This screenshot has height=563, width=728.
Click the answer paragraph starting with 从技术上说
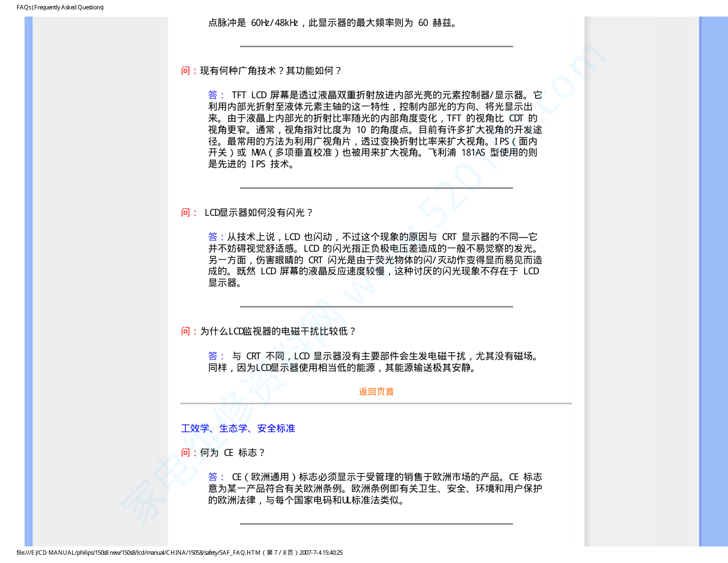point(375,259)
